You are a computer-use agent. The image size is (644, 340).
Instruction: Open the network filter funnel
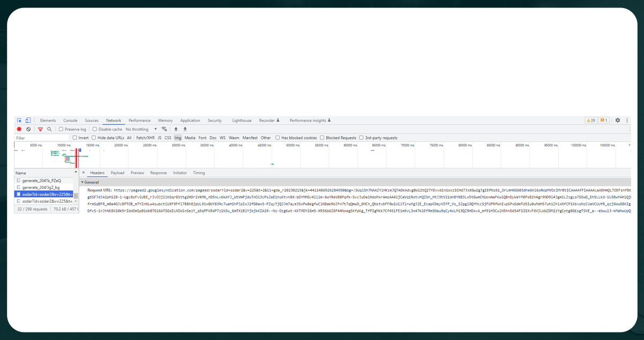[40, 129]
